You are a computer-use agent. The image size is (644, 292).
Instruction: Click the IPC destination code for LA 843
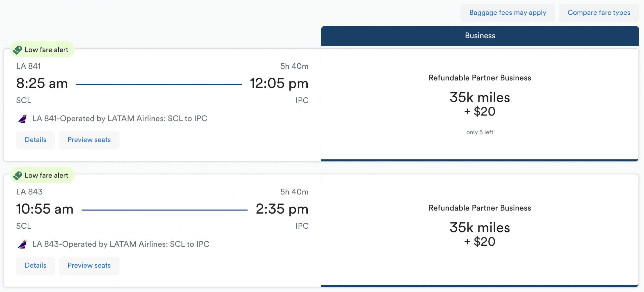click(x=302, y=226)
